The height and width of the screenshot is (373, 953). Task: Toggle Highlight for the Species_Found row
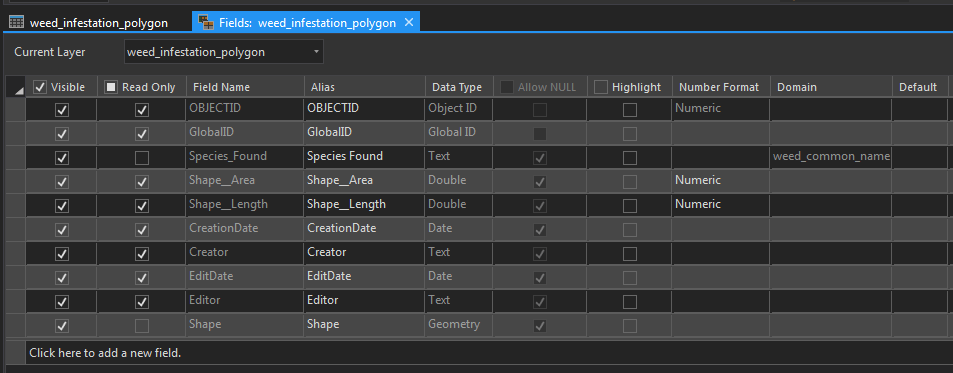click(630, 158)
